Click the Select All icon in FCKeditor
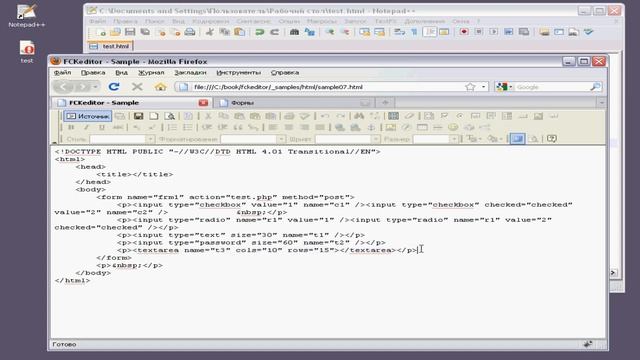This screenshot has height=360, width=640. click(393, 116)
